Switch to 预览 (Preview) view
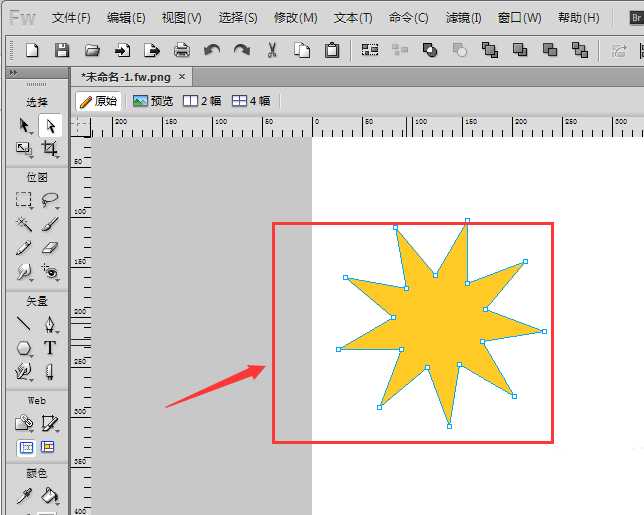Viewport: 644px width, 515px height. pyautogui.click(x=153, y=101)
